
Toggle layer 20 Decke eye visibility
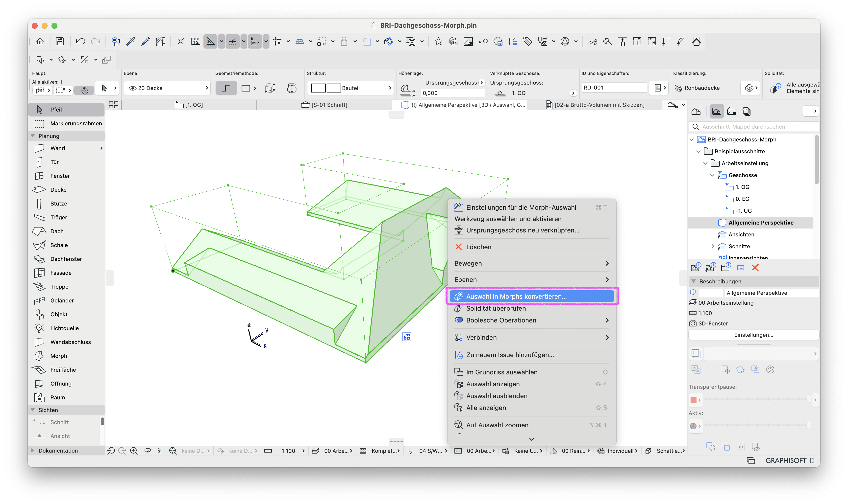click(x=133, y=88)
